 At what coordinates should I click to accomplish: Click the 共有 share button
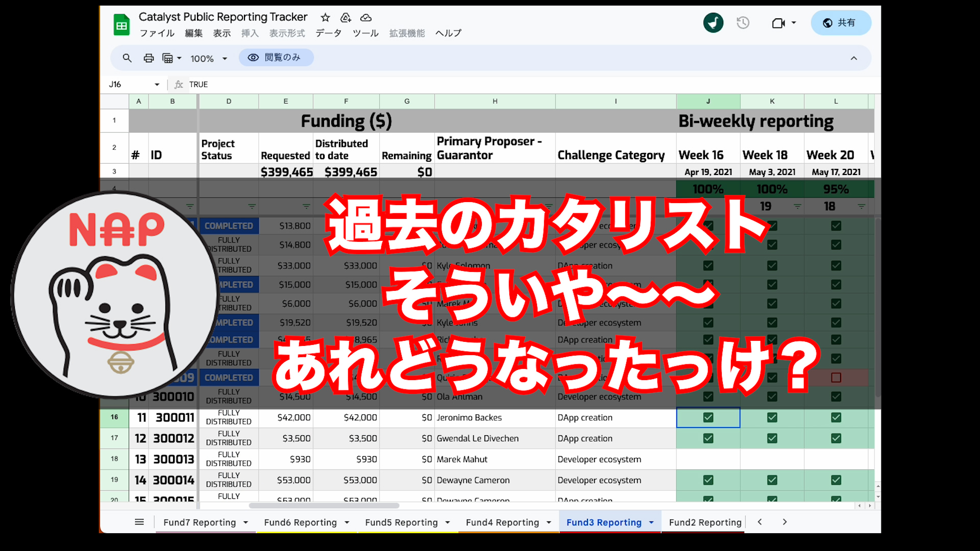(840, 23)
